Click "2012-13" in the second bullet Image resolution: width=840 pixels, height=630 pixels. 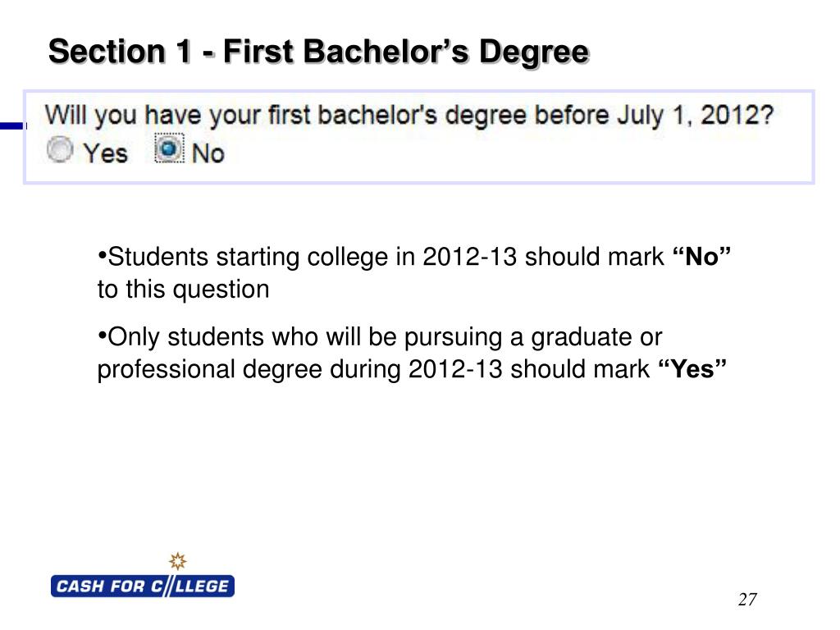[x=455, y=369]
